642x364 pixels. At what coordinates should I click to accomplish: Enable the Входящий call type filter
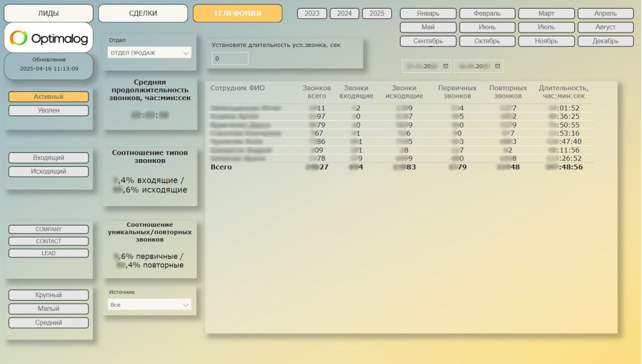point(48,158)
